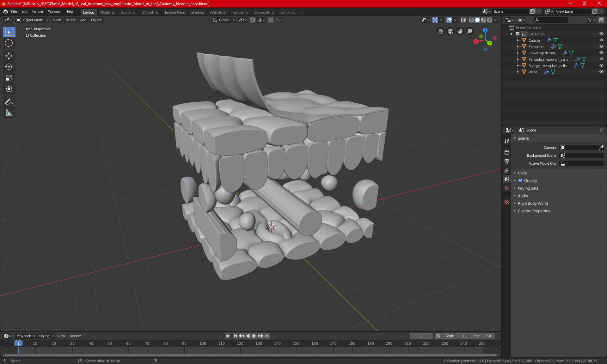Open the Tool properties tab
607x364 pixels.
click(507, 141)
